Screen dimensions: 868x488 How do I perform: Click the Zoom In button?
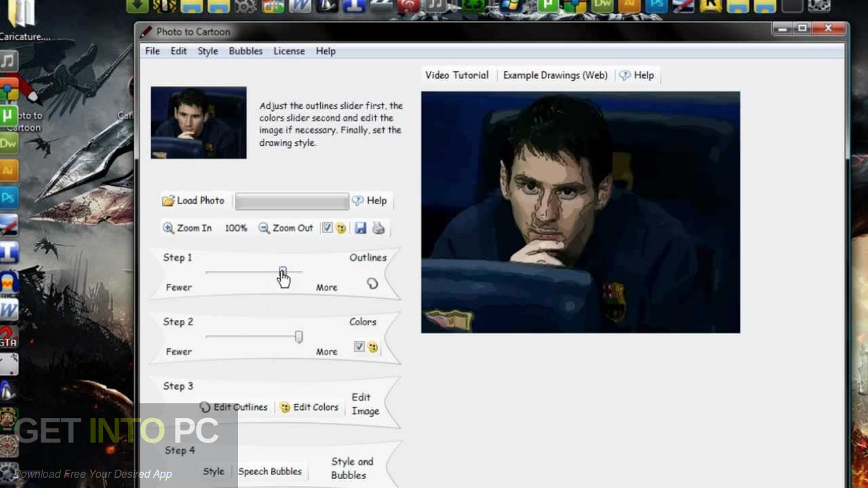pos(187,228)
